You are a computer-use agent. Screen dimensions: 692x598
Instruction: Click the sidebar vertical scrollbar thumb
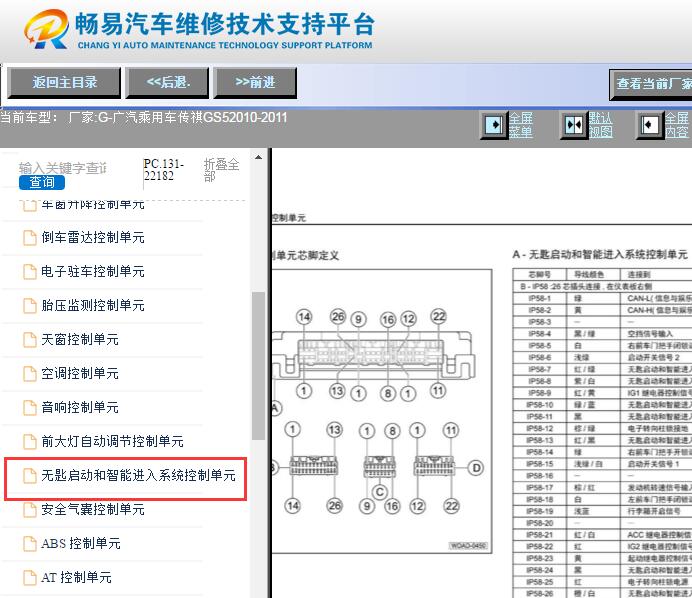coord(259,365)
